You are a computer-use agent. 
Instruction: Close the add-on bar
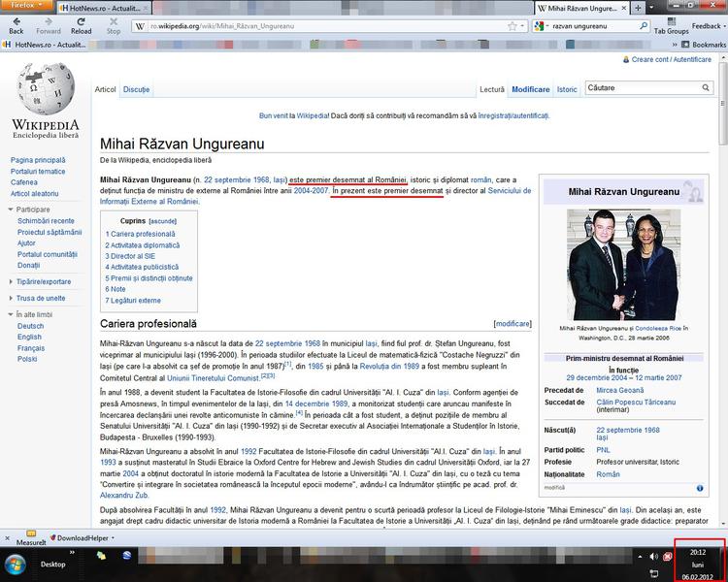pyautogui.click(x=7, y=538)
